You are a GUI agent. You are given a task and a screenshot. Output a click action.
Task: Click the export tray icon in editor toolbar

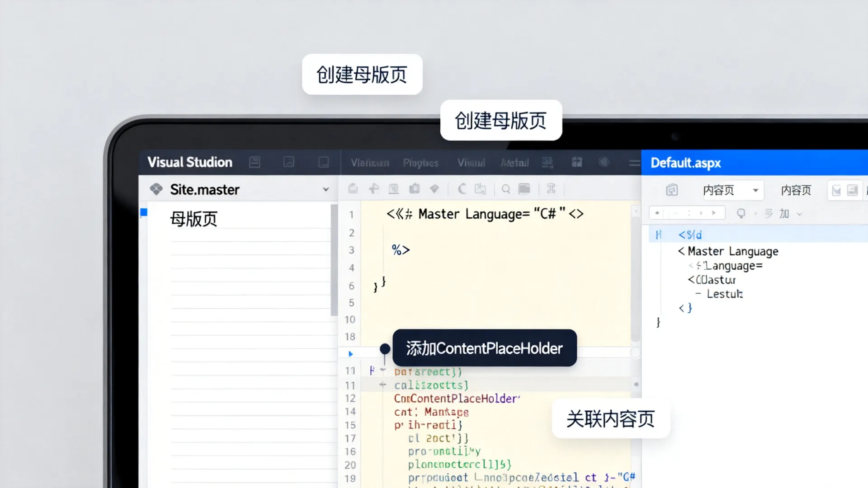[x=353, y=188]
